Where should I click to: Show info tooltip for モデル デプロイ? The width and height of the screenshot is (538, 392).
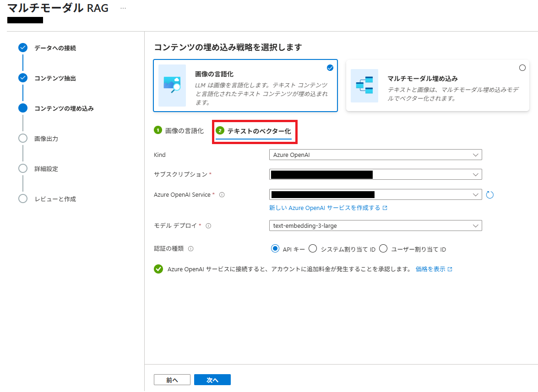[x=208, y=226]
